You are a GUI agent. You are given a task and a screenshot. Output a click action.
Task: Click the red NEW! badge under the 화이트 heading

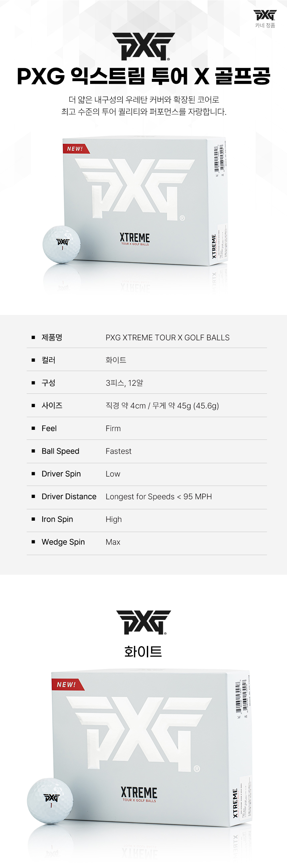click(x=67, y=684)
